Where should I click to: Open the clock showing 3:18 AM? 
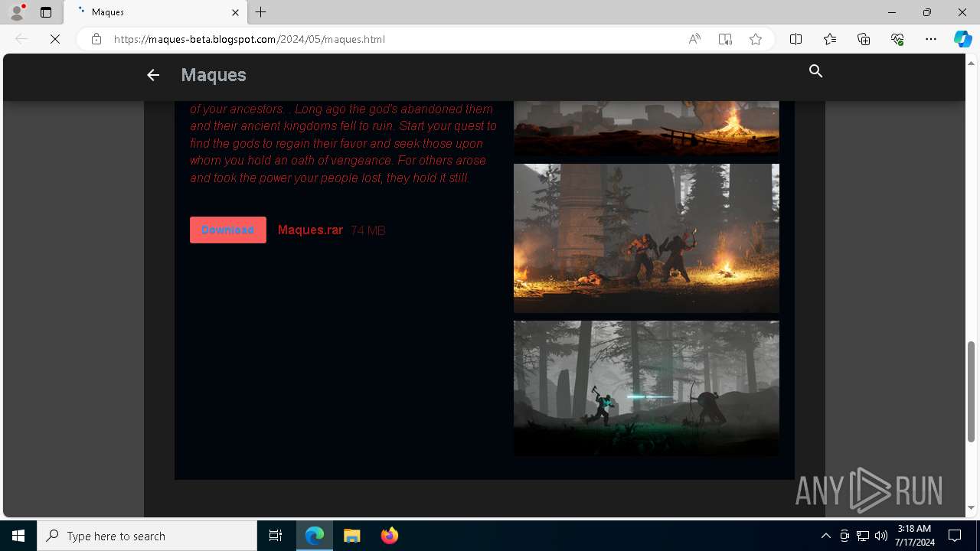tap(915, 536)
